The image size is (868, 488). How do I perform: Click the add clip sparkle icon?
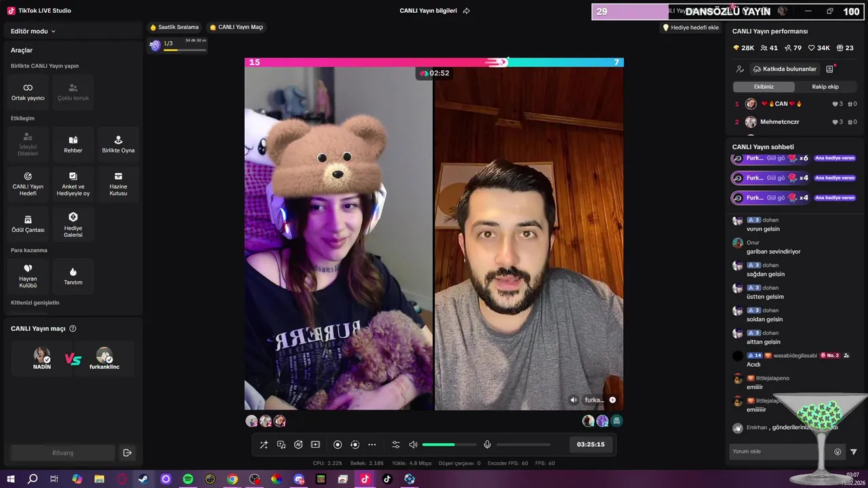tap(315, 445)
